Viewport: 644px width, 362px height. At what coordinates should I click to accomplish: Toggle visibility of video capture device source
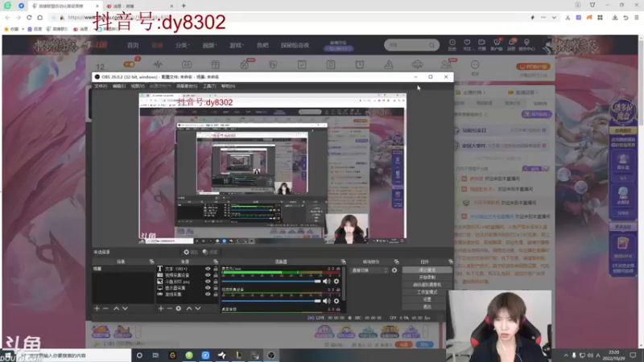[208, 275]
